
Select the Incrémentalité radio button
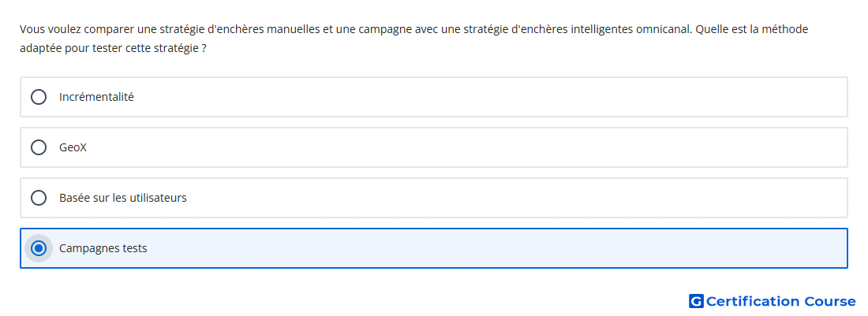[x=38, y=97]
